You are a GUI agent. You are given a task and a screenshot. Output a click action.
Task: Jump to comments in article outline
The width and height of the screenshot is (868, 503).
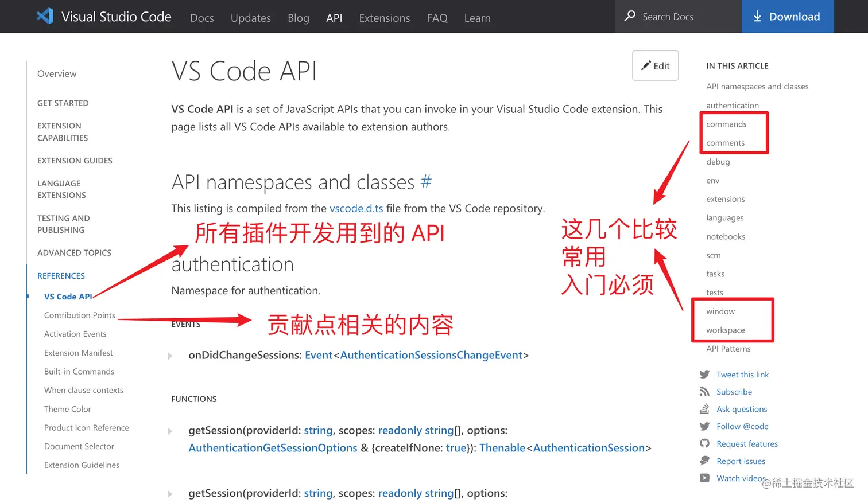tap(725, 143)
